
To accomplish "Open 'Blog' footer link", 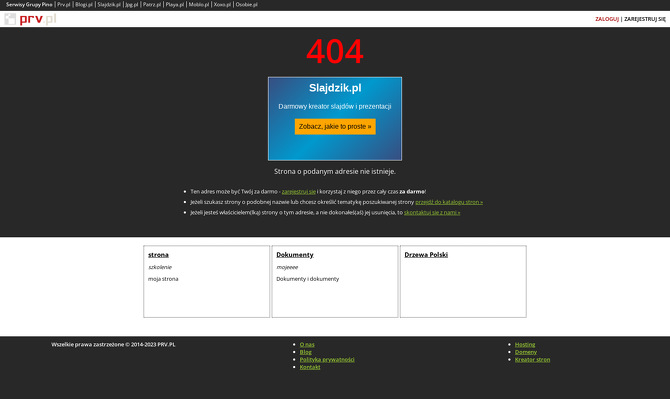I will click(x=306, y=352).
